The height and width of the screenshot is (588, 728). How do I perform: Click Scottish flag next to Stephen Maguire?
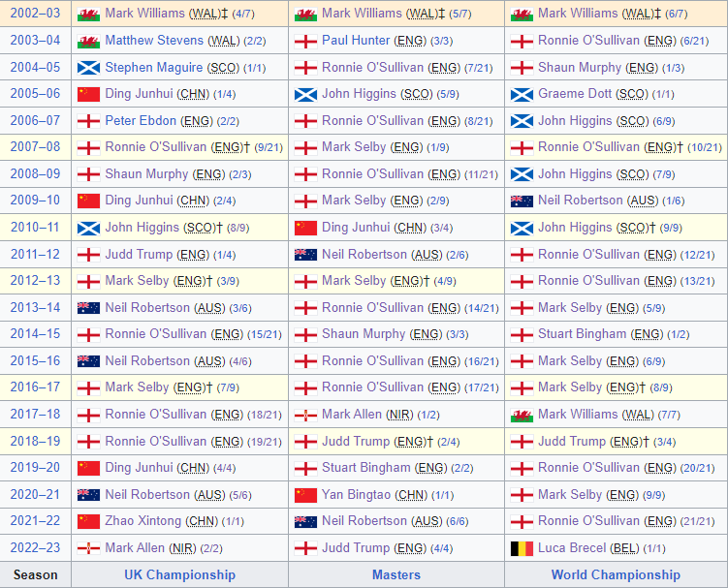coord(88,68)
